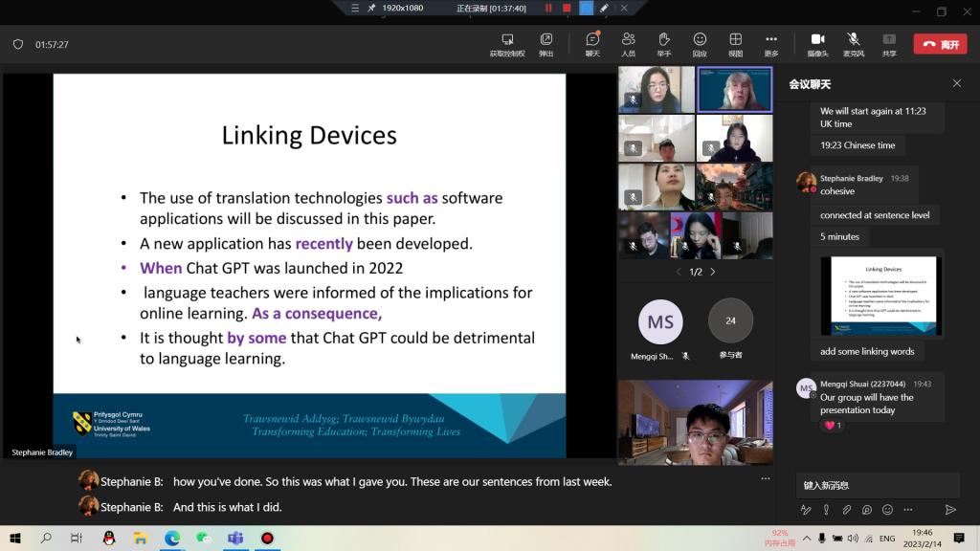
Task: Raise hand using the 举手 icon
Action: 663,40
